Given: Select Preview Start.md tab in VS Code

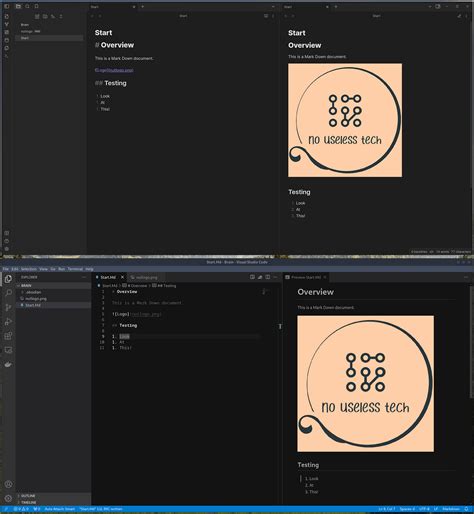Looking at the screenshot, I should point(306,277).
